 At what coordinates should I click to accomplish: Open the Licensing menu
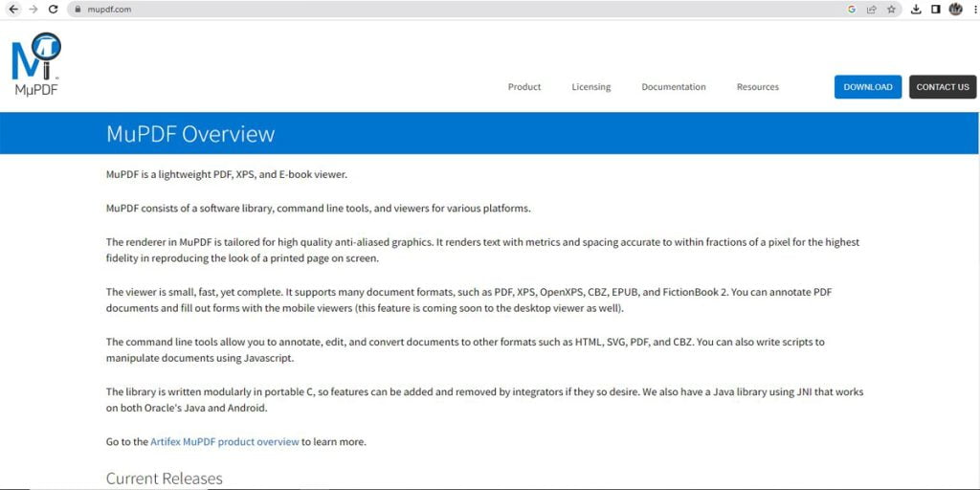click(591, 87)
